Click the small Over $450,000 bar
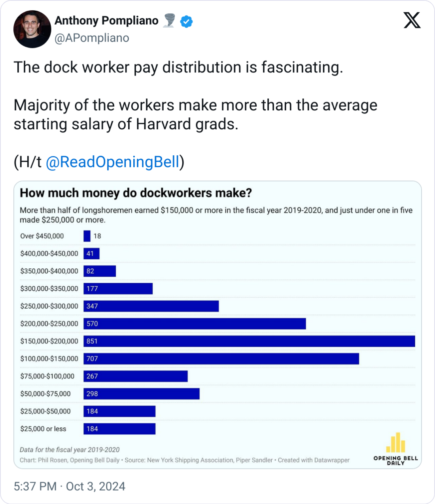Image resolution: width=435 pixels, height=504 pixels. [x=87, y=236]
